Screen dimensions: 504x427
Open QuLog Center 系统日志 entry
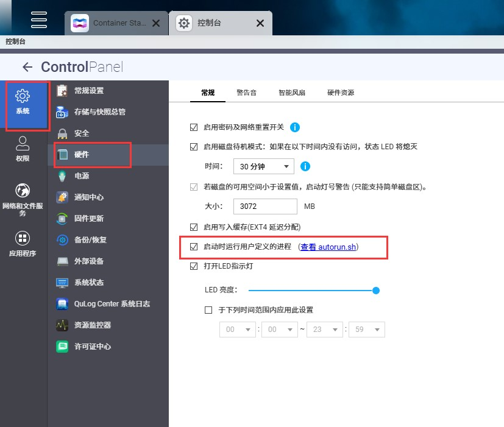[112, 304]
